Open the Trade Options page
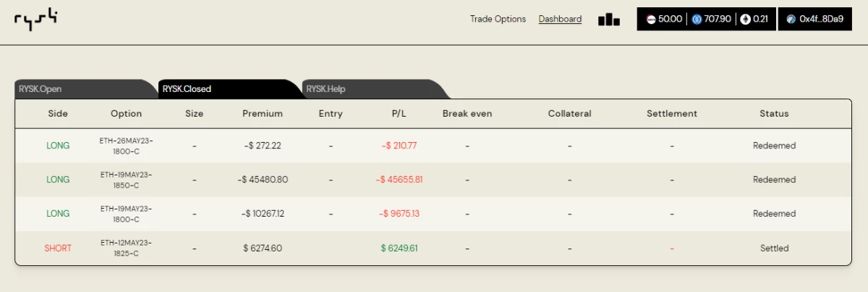 pos(498,19)
